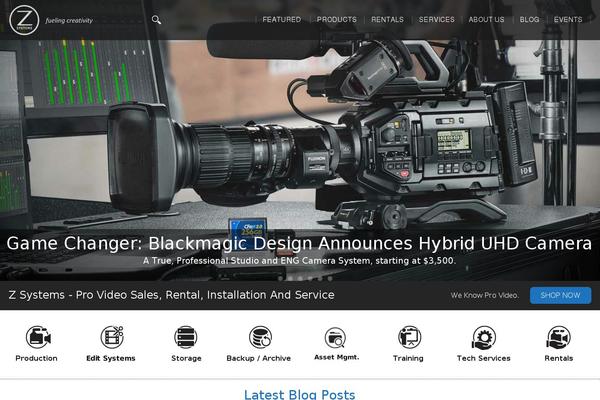Click the Rentals hand-camera icon
Viewport: 600px width, 400px height.
558,337
